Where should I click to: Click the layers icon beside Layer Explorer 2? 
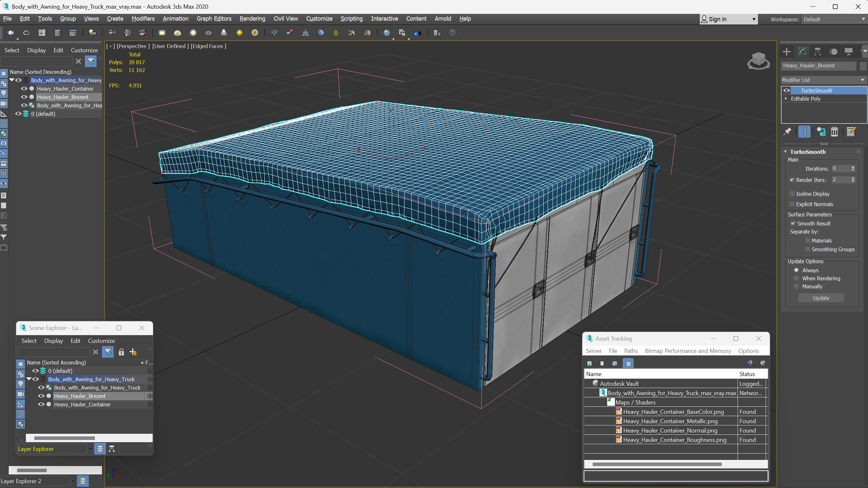(83, 481)
